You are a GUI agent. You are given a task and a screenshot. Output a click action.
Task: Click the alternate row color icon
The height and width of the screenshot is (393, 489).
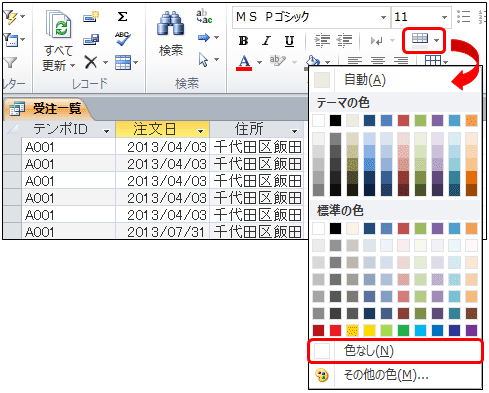[420, 41]
